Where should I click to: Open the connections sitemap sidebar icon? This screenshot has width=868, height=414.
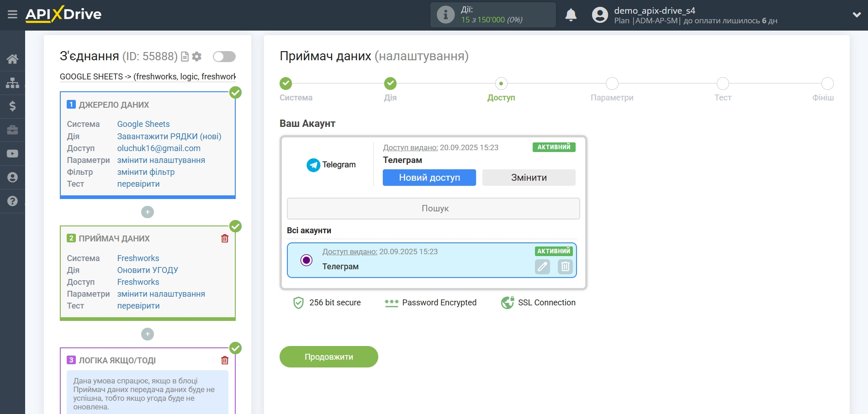coord(12,83)
